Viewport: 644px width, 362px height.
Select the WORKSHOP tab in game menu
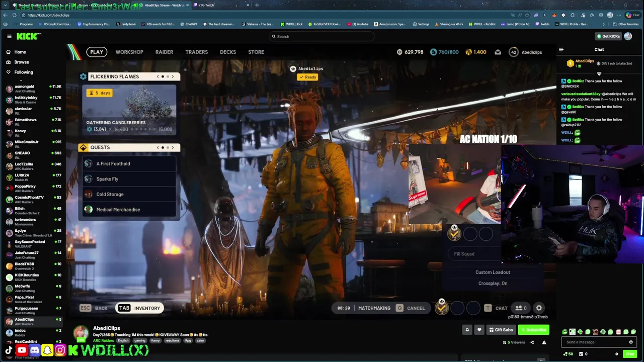point(129,52)
